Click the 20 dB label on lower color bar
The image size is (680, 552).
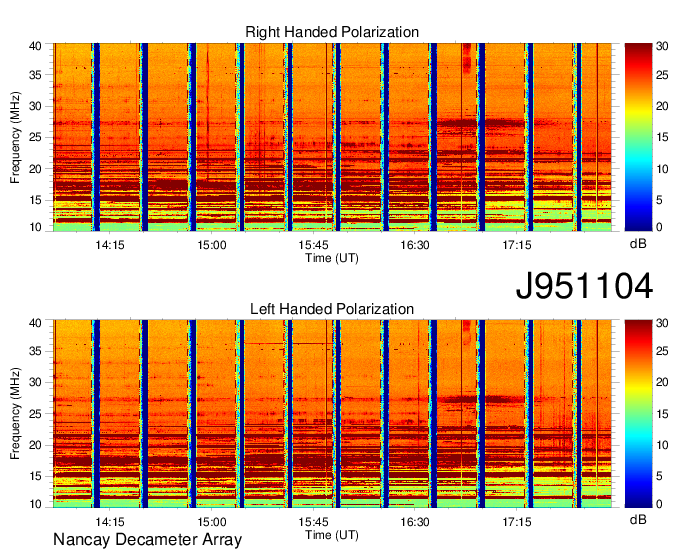point(662,382)
